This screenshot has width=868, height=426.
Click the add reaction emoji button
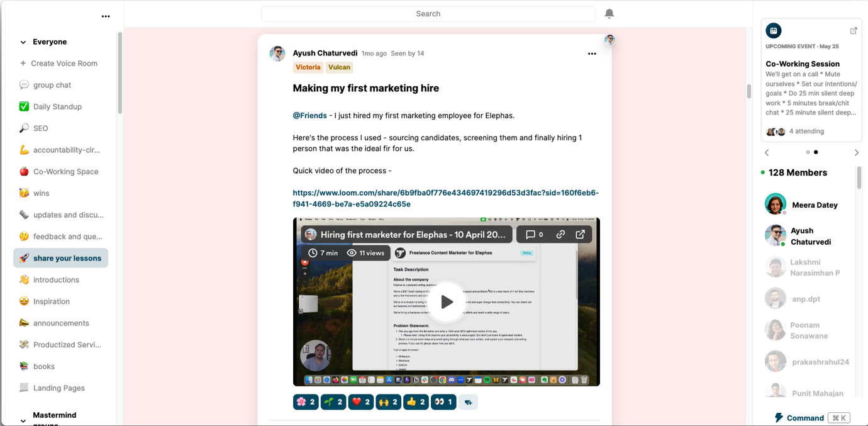(x=468, y=402)
